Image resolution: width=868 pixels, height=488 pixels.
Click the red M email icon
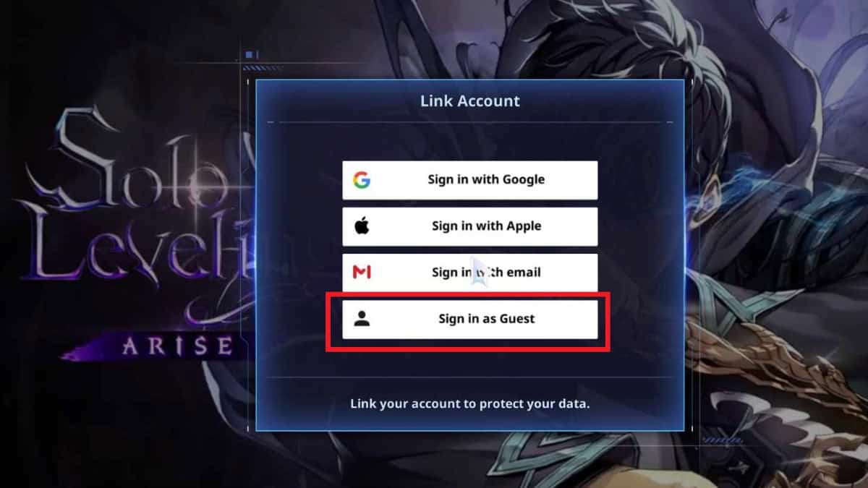click(x=362, y=273)
